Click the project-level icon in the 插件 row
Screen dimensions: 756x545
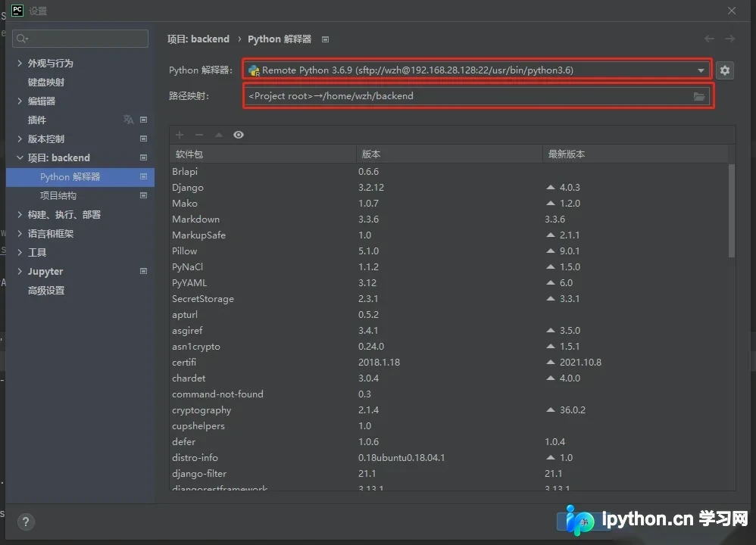143,120
